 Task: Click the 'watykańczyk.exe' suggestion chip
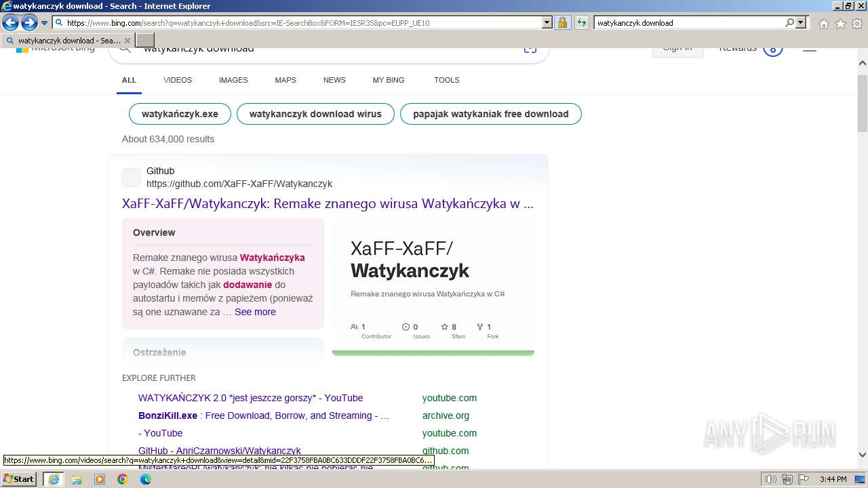click(x=180, y=114)
